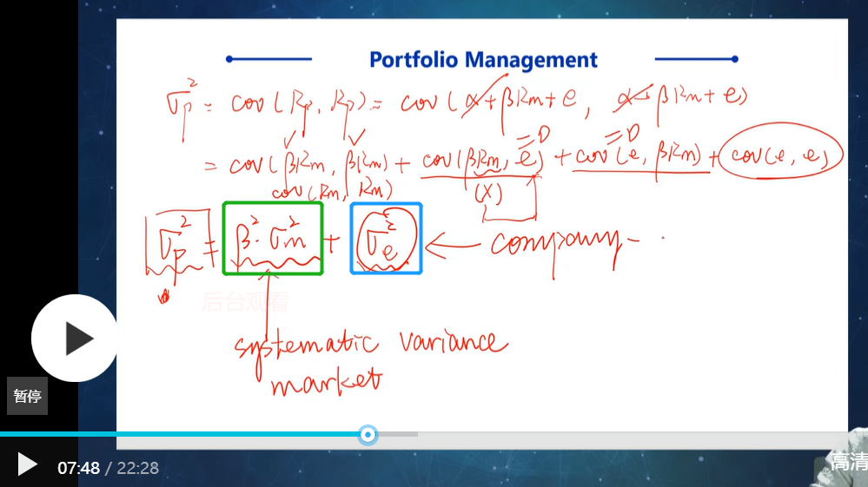Click the handwritten 'market' word

[x=327, y=382]
